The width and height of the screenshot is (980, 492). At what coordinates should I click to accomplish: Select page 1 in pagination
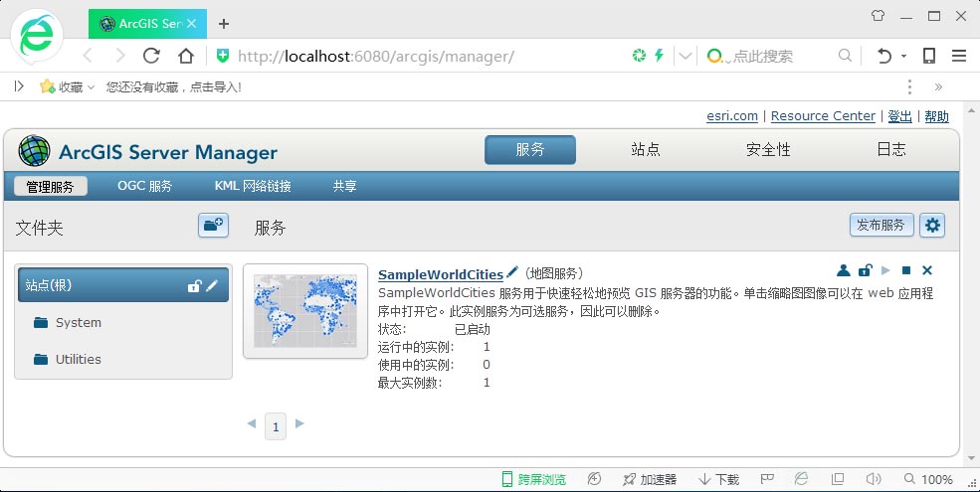pyautogui.click(x=276, y=426)
